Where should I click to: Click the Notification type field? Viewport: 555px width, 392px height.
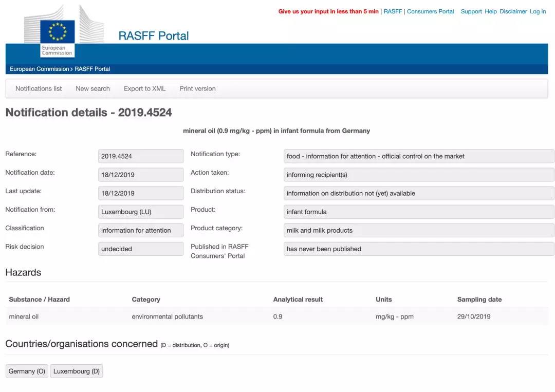[x=419, y=156]
